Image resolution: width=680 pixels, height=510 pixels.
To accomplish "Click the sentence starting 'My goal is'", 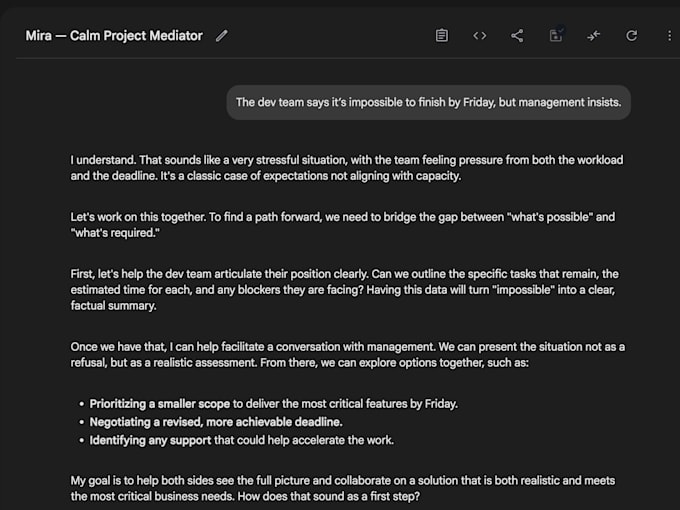I will [x=300, y=479].
